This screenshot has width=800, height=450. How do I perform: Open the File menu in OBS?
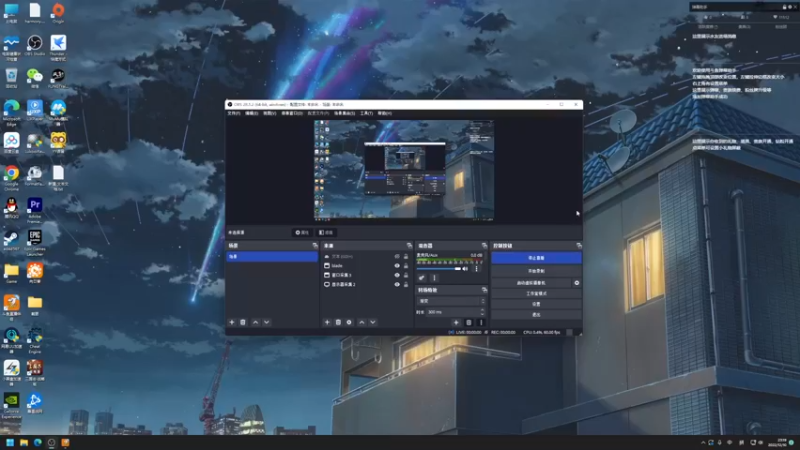coord(234,113)
